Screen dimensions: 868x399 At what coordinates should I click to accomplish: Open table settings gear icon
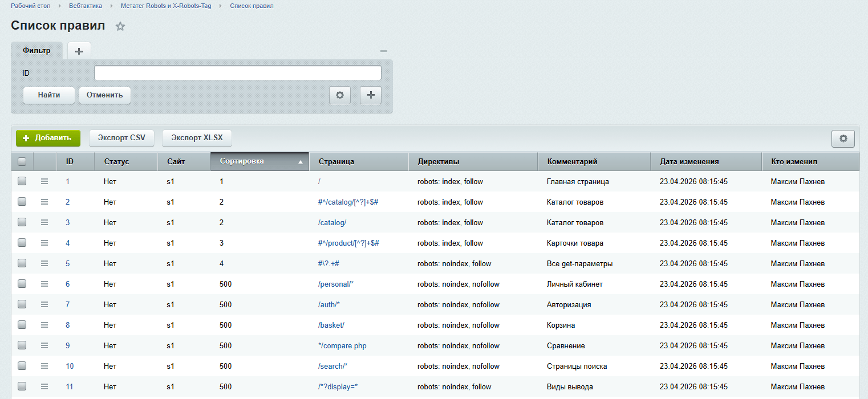tap(843, 139)
